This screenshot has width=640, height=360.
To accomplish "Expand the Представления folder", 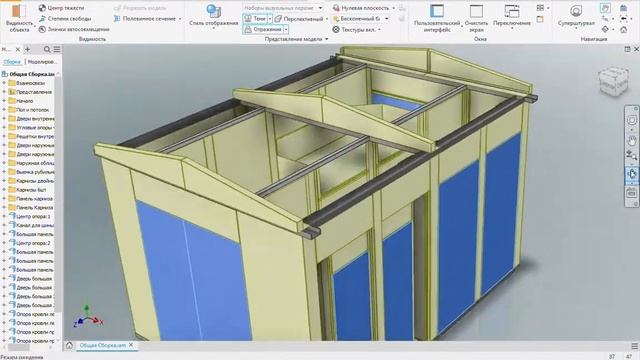I will coord(4,92).
